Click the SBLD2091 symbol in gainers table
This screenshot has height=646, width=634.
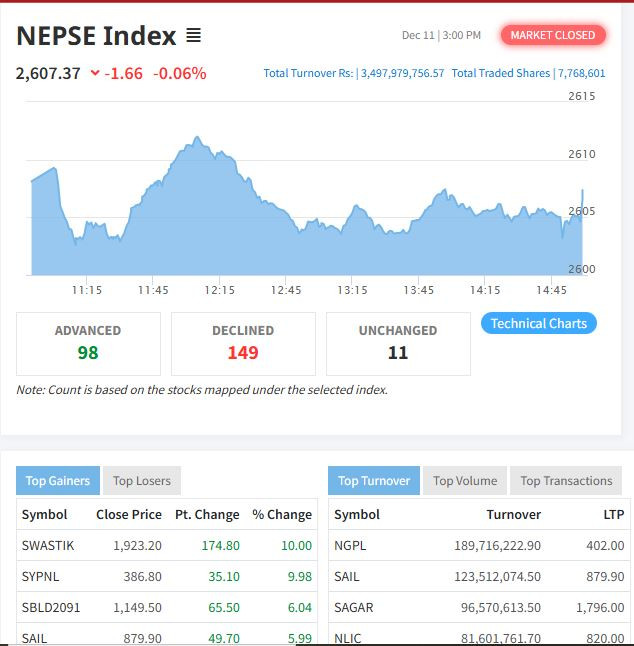(x=51, y=607)
